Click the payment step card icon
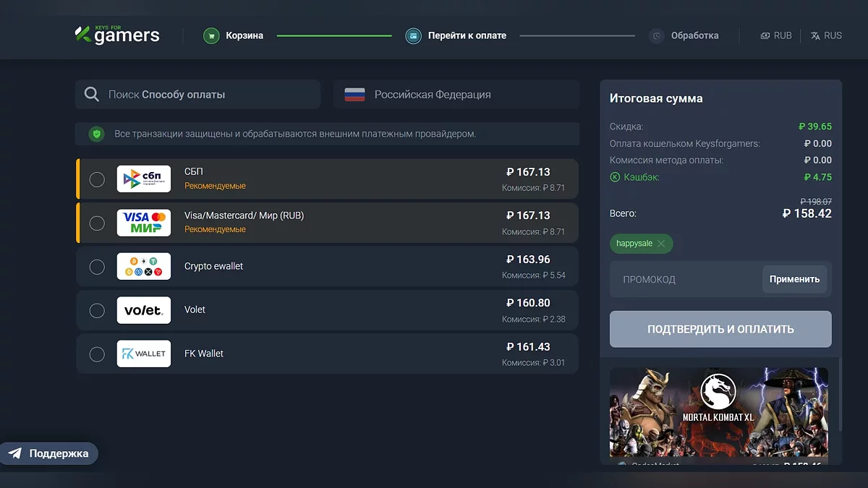Screen dimensions: 868x488 coord(413,35)
